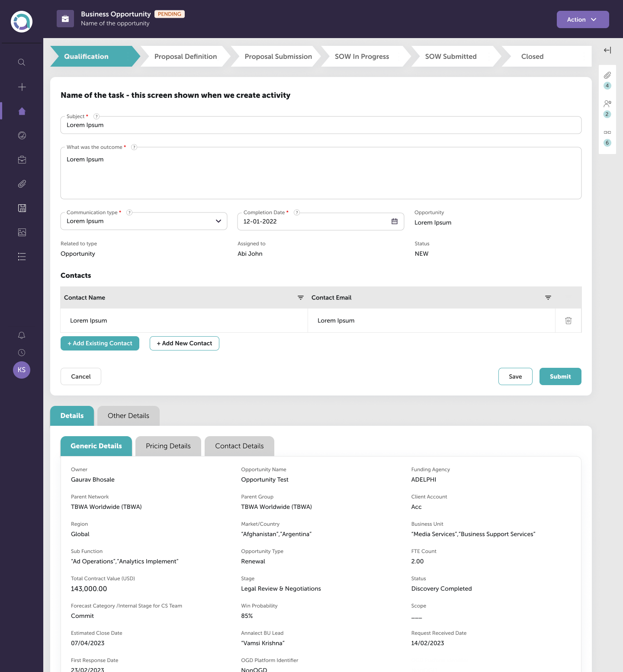The height and width of the screenshot is (672, 623).
Task: Expand the Communication type dropdown
Action: [218, 221]
